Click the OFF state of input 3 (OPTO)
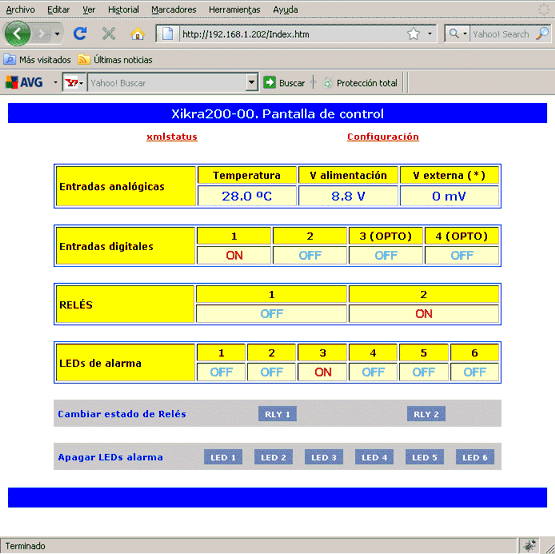This screenshot has height=554, width=555. coord(386,255)
